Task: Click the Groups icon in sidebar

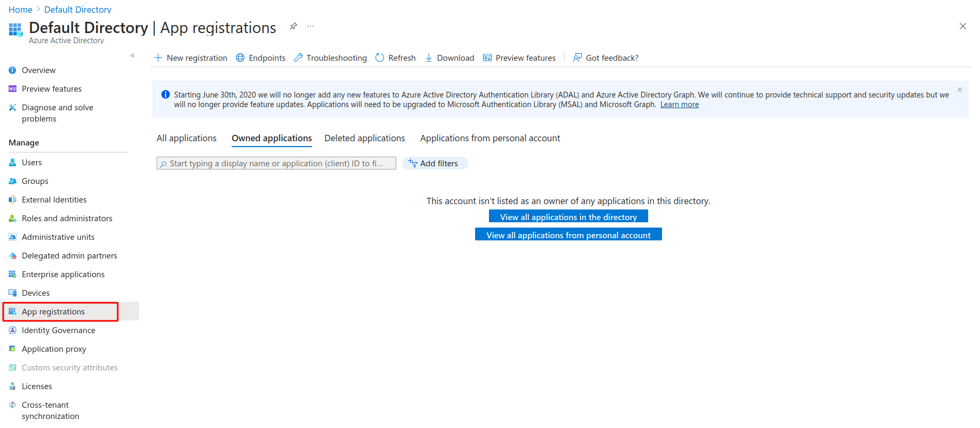Action: tap(13, 181)
